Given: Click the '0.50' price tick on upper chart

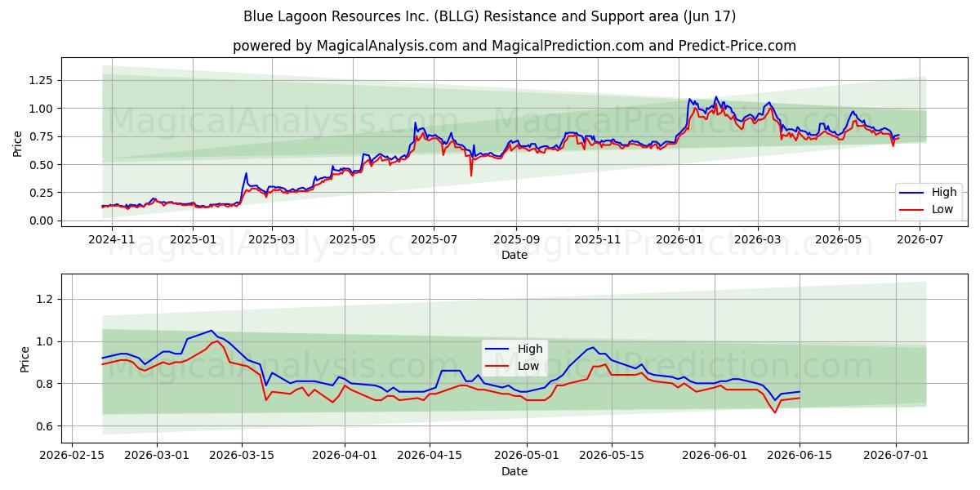Looking at the screenshot, I should pos(42,165).
